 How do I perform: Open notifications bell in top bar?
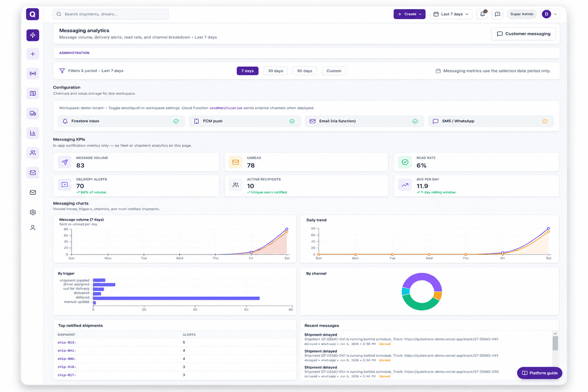[x=483, y=14]
